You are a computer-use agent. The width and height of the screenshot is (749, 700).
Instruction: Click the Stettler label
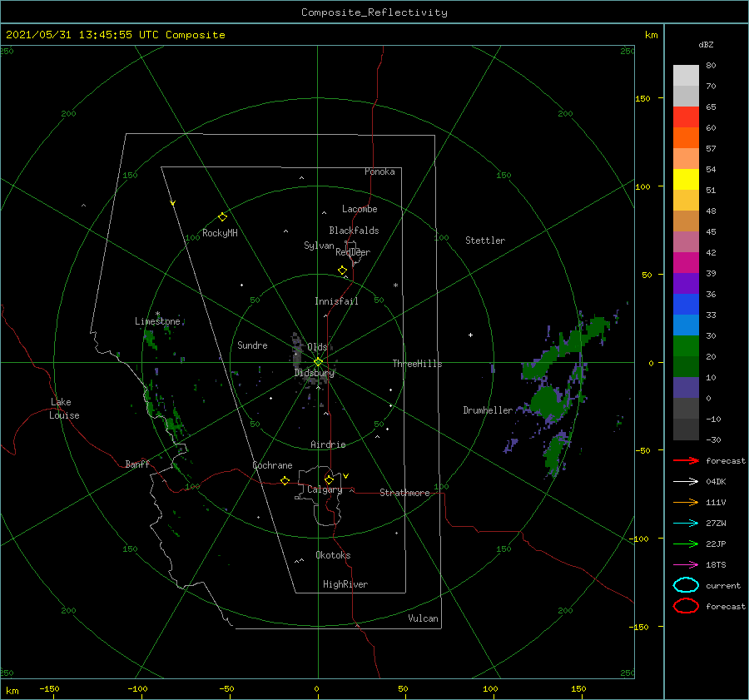pos(485,241)
